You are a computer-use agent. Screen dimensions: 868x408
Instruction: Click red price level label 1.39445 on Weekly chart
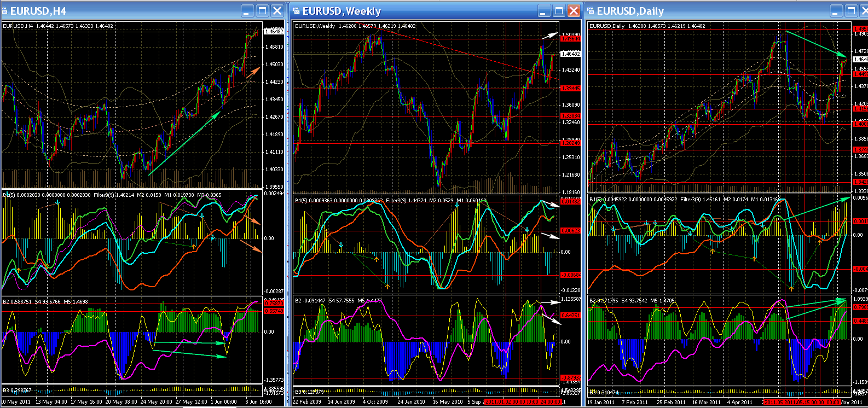(570, 88)
